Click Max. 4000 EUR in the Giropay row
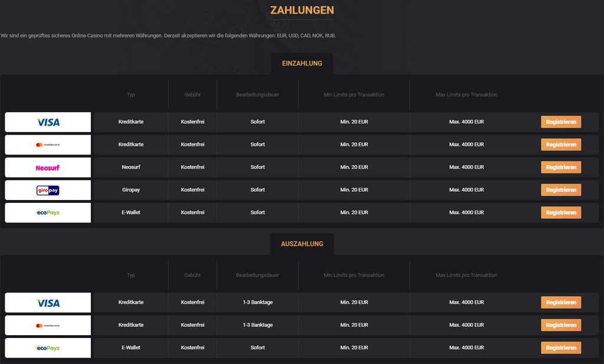This screenshot has width=604, height=364. [x=467, y=190]
